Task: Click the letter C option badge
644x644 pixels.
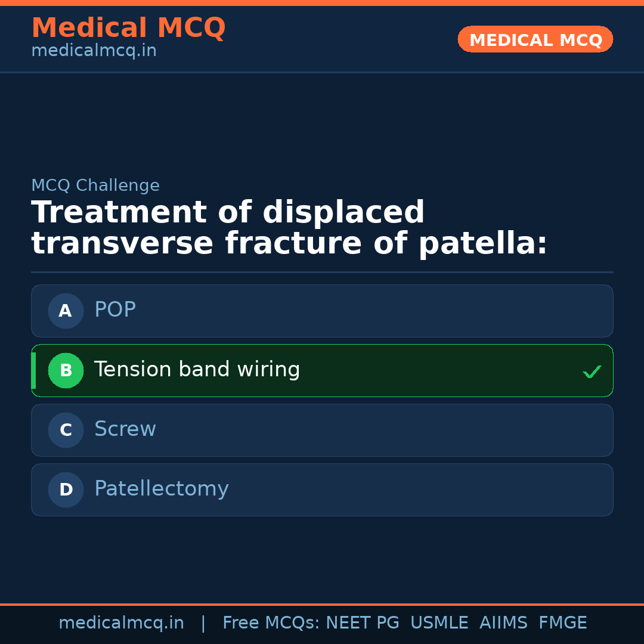Action: click(66, 430)
